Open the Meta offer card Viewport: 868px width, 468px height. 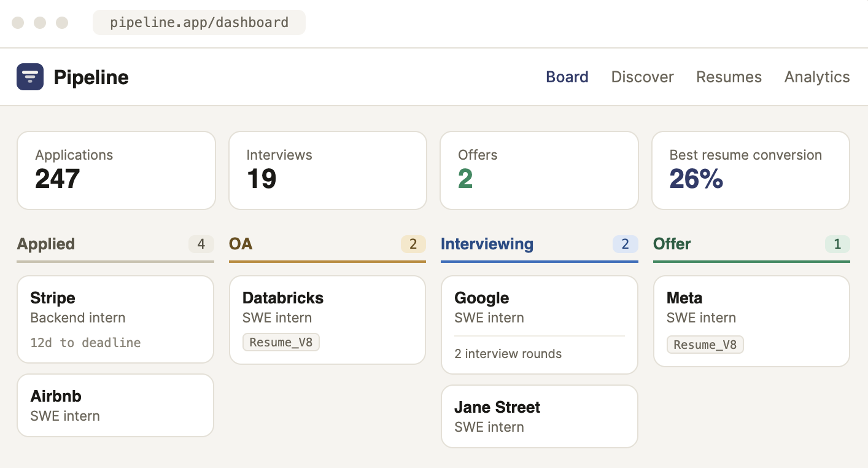coord(751,321)
